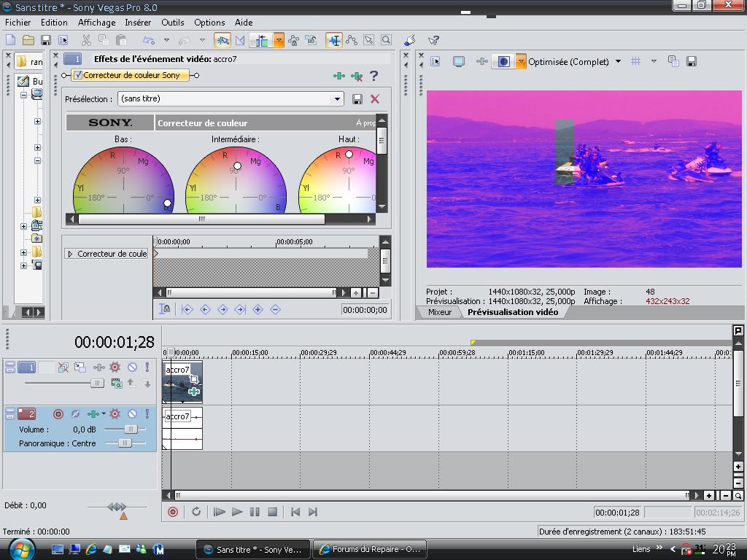Open plug-in help question mark
The width and height of the screenshot is (747, 560).
tap(374, 76)
